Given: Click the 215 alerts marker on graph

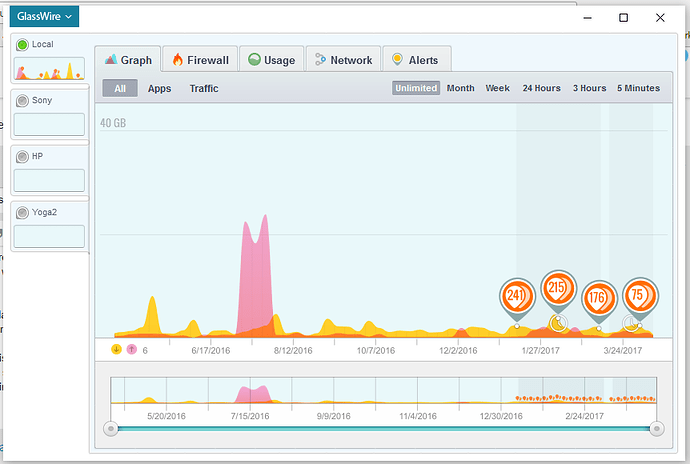Looking at the screenshot, I should [558, 287].
